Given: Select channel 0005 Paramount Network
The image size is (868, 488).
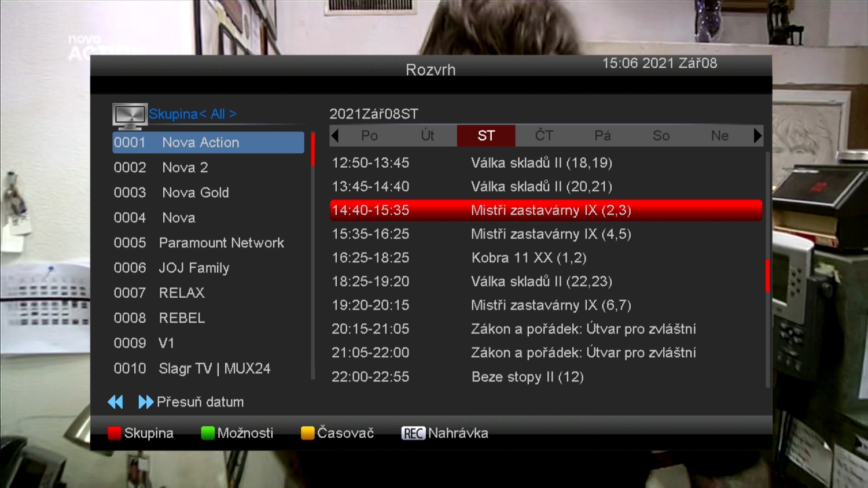Looking at the screenshot, I should (208, 243).
